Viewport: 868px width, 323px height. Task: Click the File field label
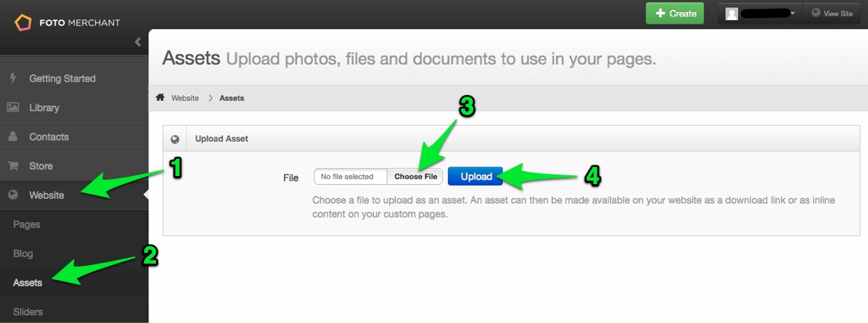[x=291, y=178]
